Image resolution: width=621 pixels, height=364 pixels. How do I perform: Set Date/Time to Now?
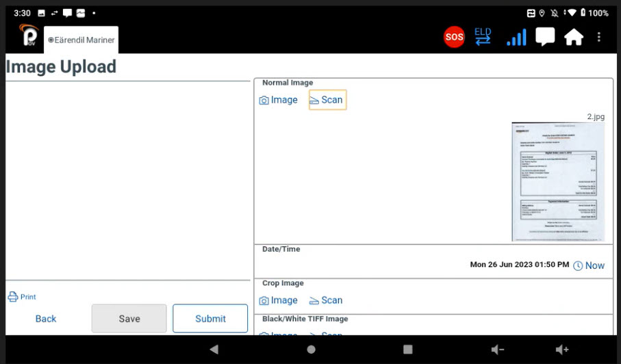[x=589, y=265]
